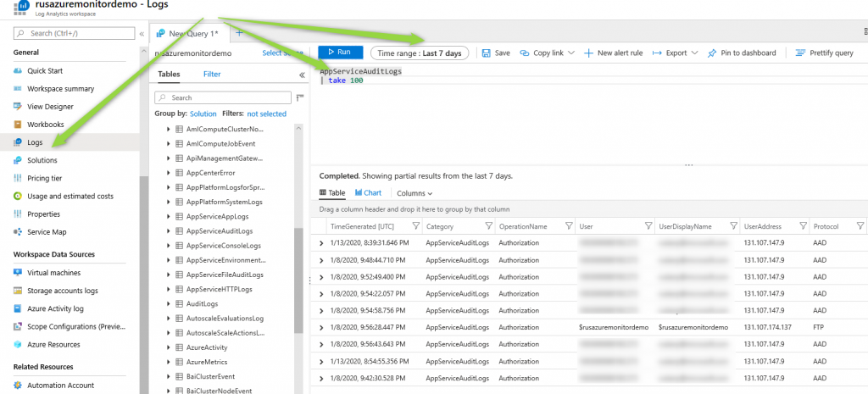Open Workbooks in sidebar
Viewport: 868px width, 394px height.
pyautogui.click(x=46, y=125)
